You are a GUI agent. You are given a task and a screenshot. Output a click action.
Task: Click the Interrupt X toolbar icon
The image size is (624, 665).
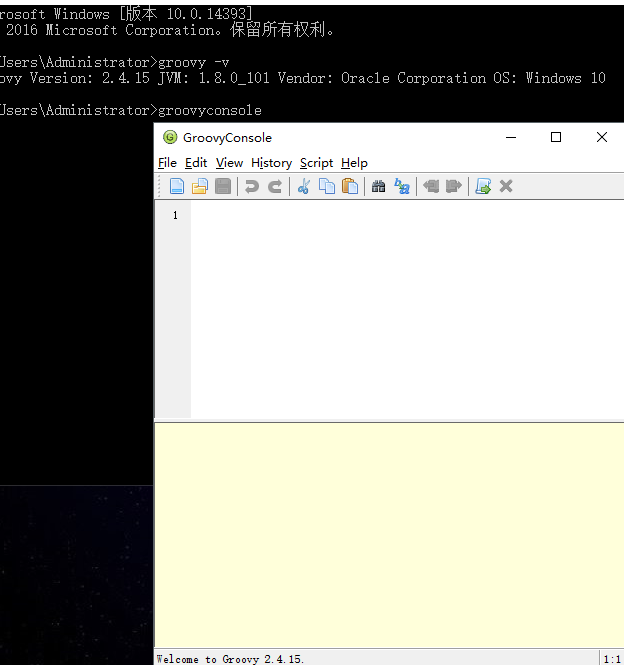point(506,186)
